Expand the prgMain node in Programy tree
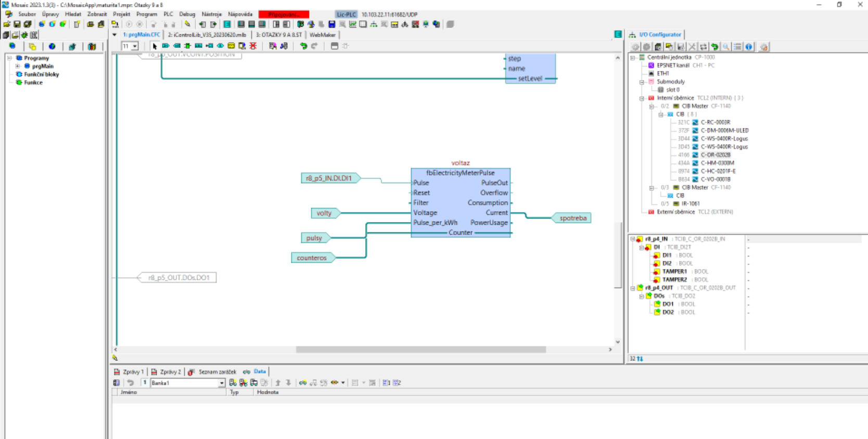868x439 pixels. [x=18, y=66]
